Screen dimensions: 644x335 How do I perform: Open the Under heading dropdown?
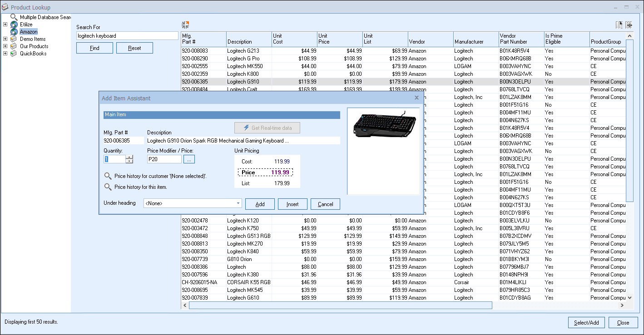tap(238, 204)
